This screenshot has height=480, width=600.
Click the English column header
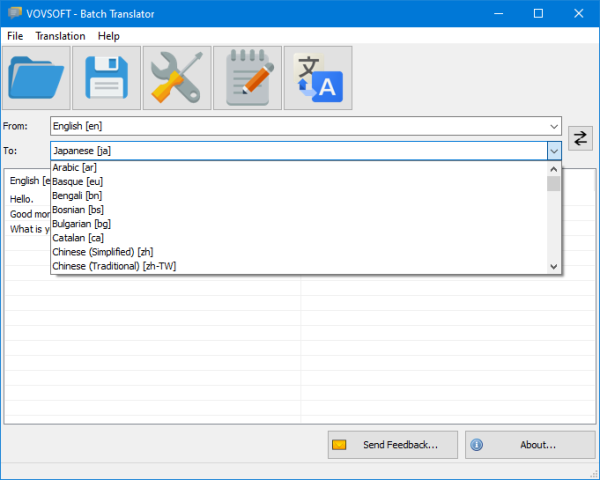coord(28,181)
